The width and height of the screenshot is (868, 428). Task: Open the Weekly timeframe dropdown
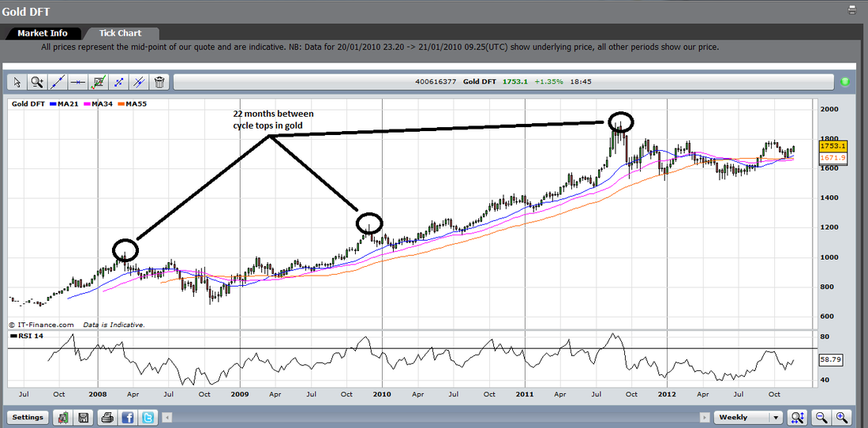(748, 418)
